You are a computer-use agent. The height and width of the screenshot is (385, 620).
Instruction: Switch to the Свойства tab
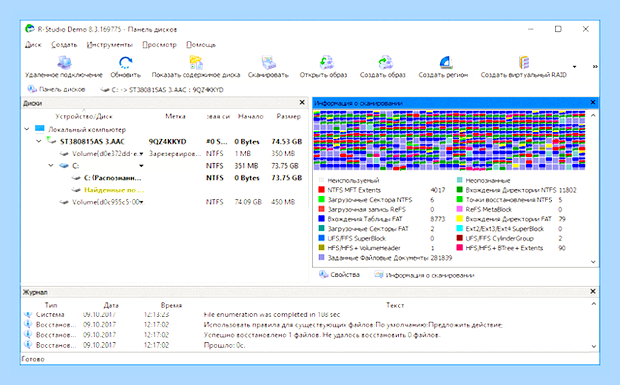[x=340, y=274]
